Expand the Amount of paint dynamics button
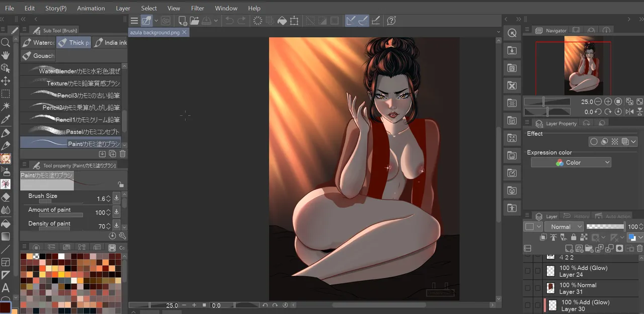The width and height of the screenshot is (644, 314). tap(116, 213)
